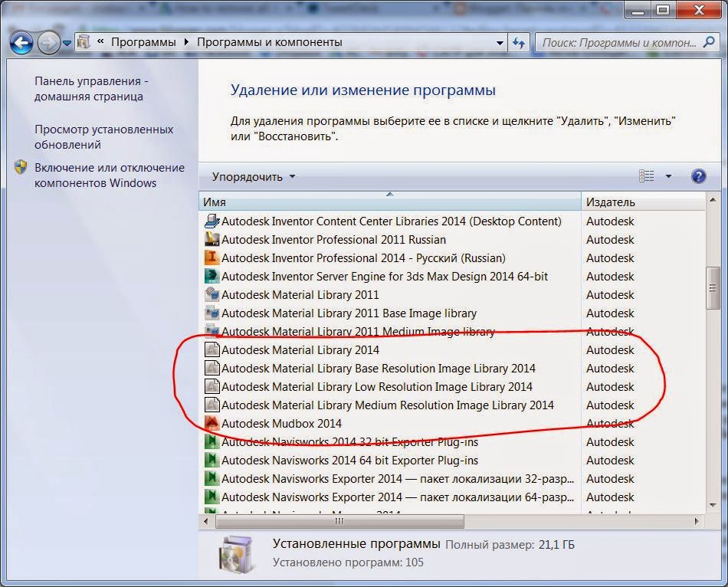Select Autodesk Material Library 2014 entry name
The image size is (728, 587).
[300, 350]
